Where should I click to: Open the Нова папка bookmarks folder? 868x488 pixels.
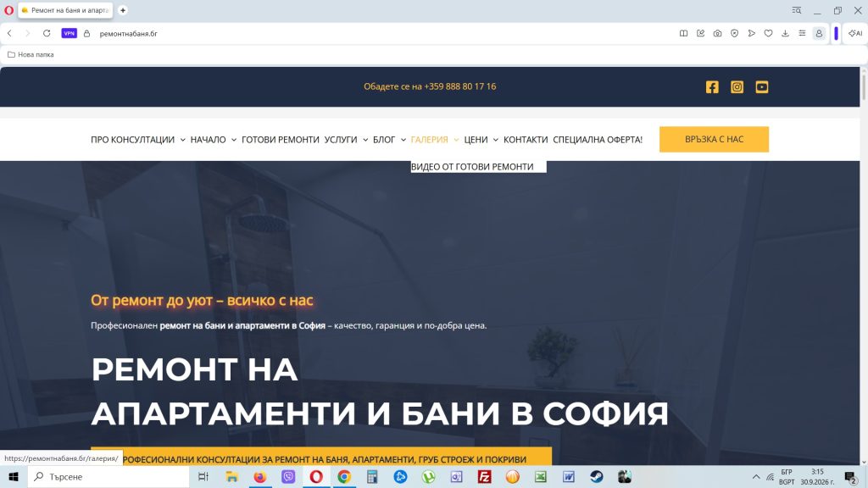(x=31, y=55)
